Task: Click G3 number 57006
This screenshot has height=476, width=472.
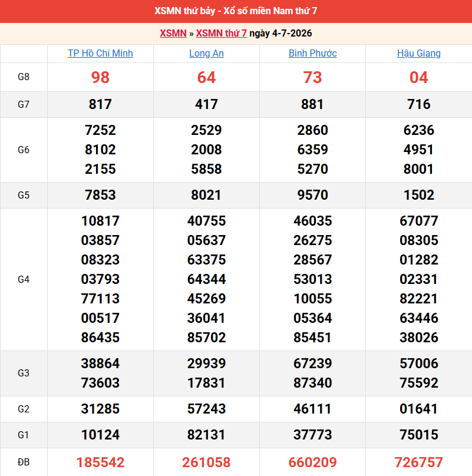Action: point(418,363)
